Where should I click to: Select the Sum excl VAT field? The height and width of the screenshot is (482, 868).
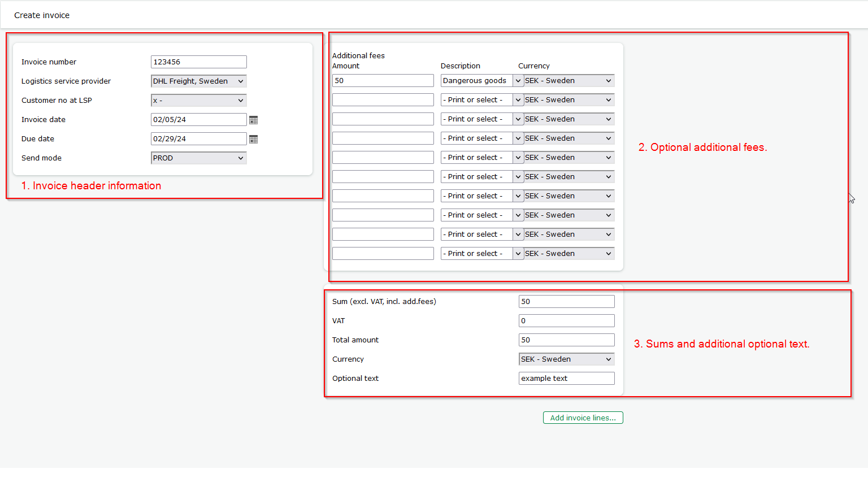click(x=566, y=301)
